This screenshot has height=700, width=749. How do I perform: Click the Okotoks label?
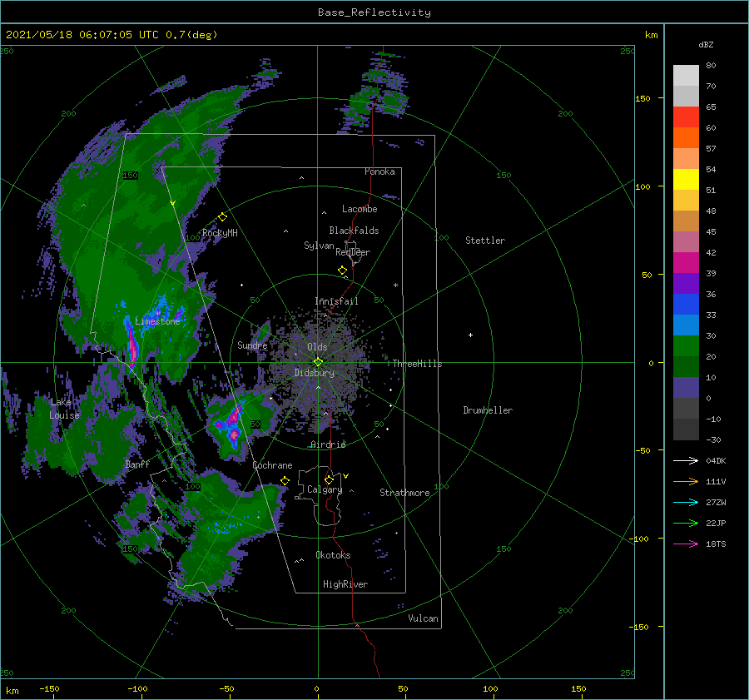tap(333, 554)
